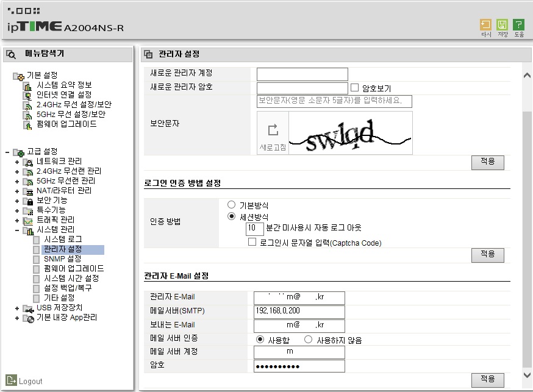This screenshot has height=392, width=533.
Task: Click the menu explorer magnifier icon
Action: click(x=11, y=54)
